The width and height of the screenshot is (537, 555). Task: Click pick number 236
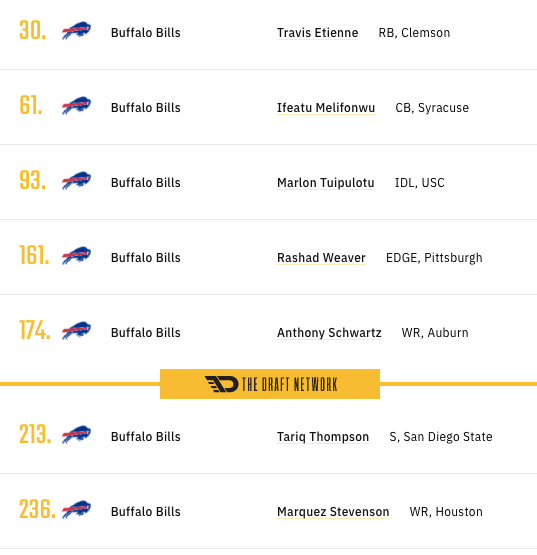(x=37, y=509)
